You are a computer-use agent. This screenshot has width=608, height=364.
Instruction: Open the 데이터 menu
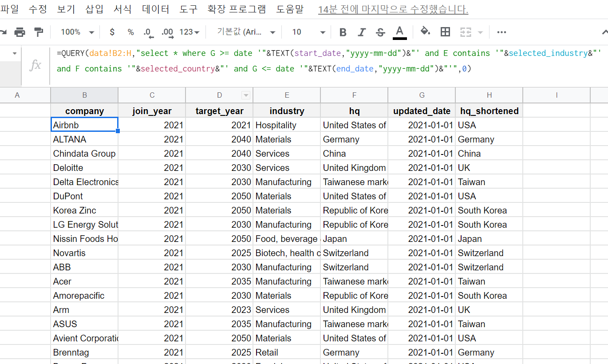[x=156, y=9]
